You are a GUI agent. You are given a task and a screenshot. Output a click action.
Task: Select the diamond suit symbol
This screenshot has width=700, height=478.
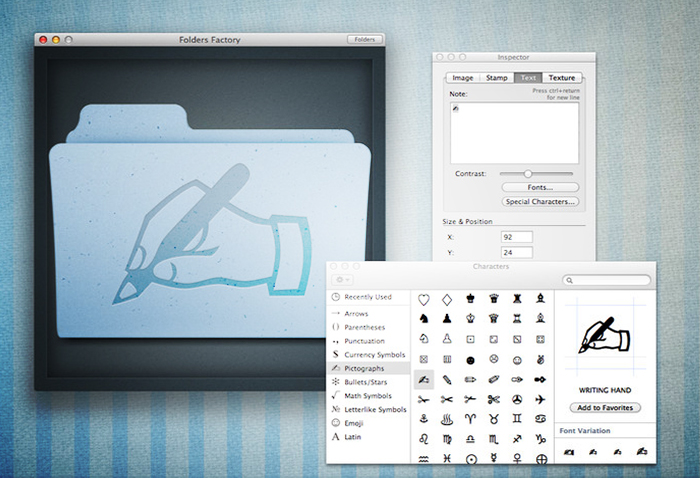point(447,299)
